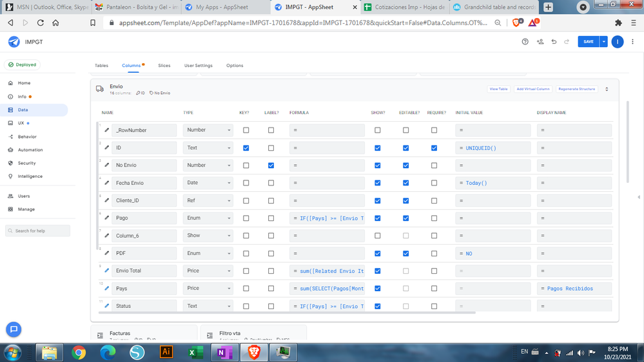This screenshot has height=362, width=644.
Task: Open type dropdown for Fecha Envio column
Action: 208,183
